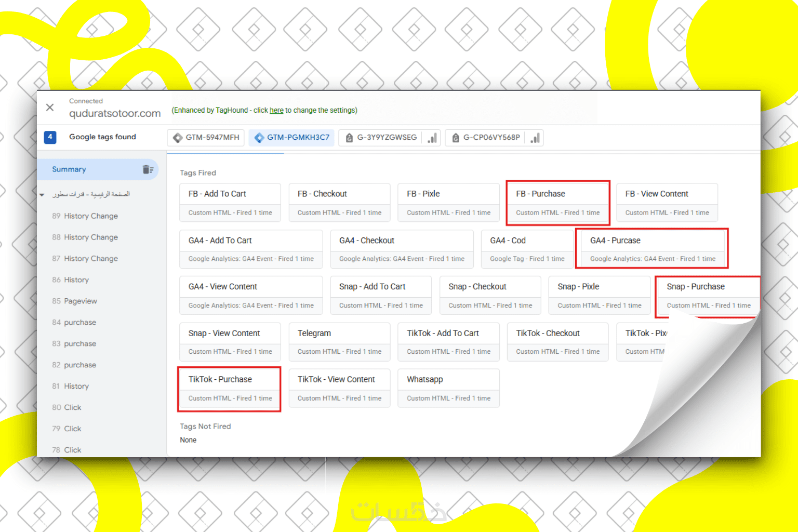Click the clear events icon beside Summary
Screen dimensions: 798x532
[x=148, y=169]
